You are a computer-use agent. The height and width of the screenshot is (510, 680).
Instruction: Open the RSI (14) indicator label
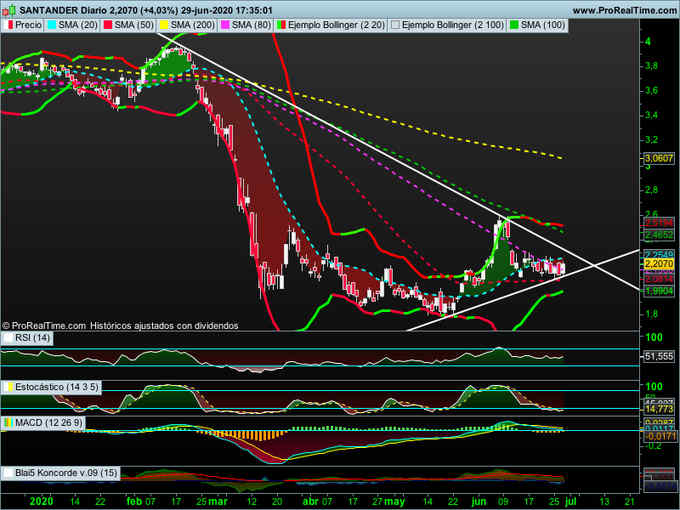(x=32, y=338)
